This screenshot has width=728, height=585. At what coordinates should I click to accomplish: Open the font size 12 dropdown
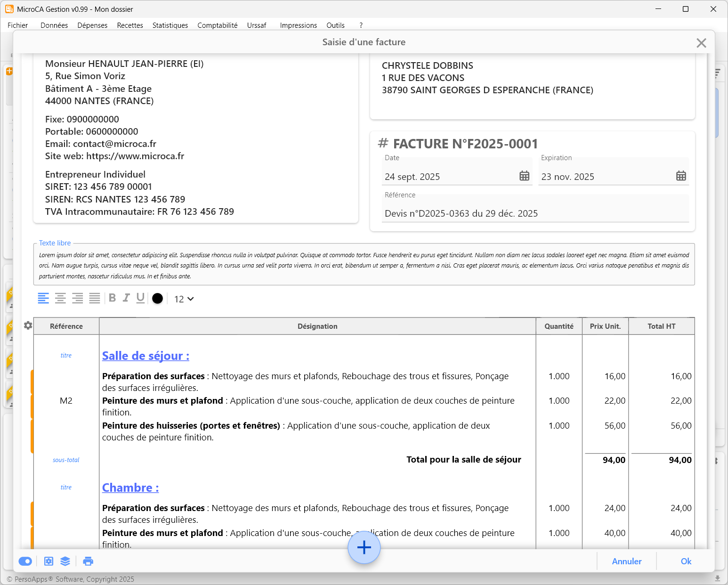click(184, 299)
